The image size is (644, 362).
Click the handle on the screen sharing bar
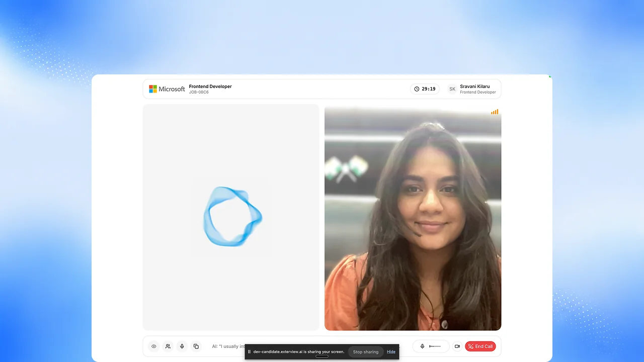322,356
